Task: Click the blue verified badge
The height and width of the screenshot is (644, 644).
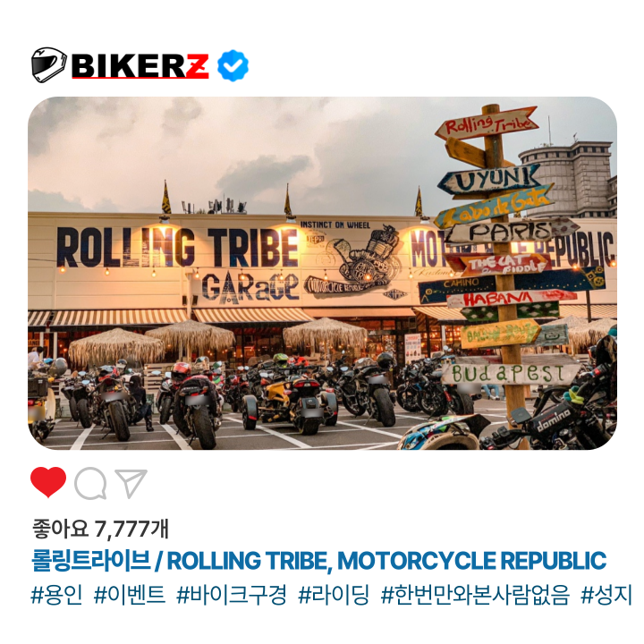Action: (x=233, y=65)
